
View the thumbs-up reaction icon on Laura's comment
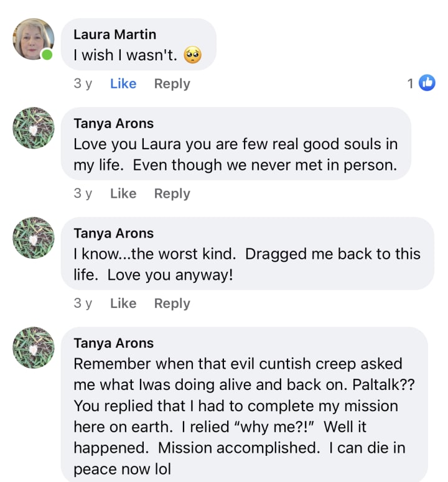click(427, 83)
